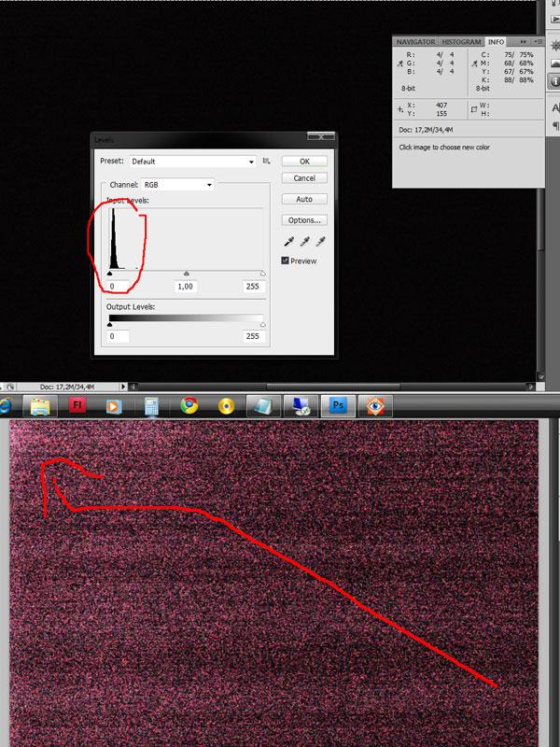This screenshot has height=747, width=560.
Task: Click the output shadow field showing 0
Action: click(119, 336)
